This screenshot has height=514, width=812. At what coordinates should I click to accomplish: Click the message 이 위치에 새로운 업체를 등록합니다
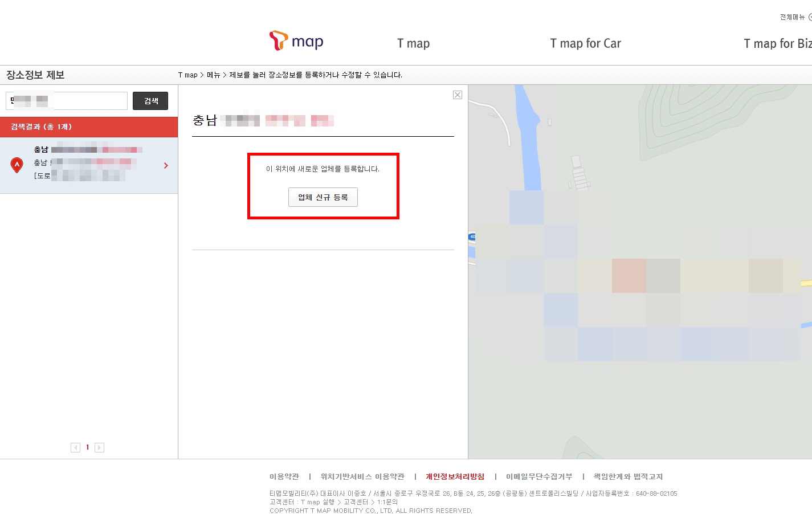click(323, 169)
